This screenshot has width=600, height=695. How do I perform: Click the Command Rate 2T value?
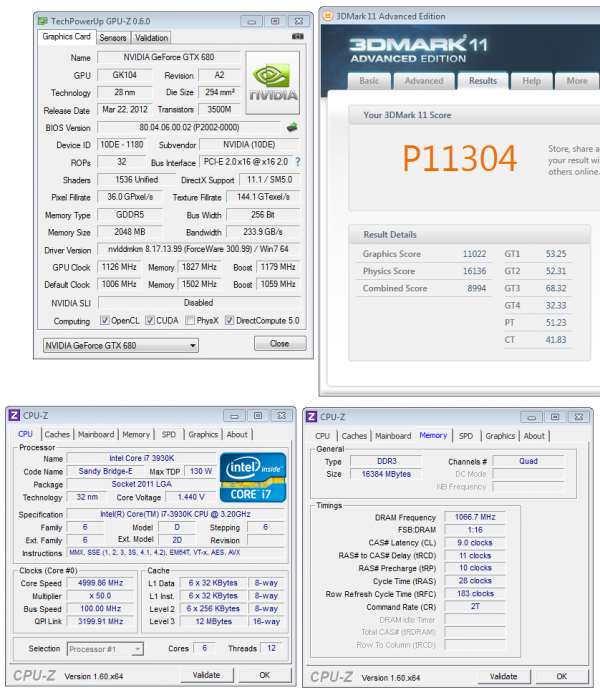pyautogui.click(x=475, y=606)
